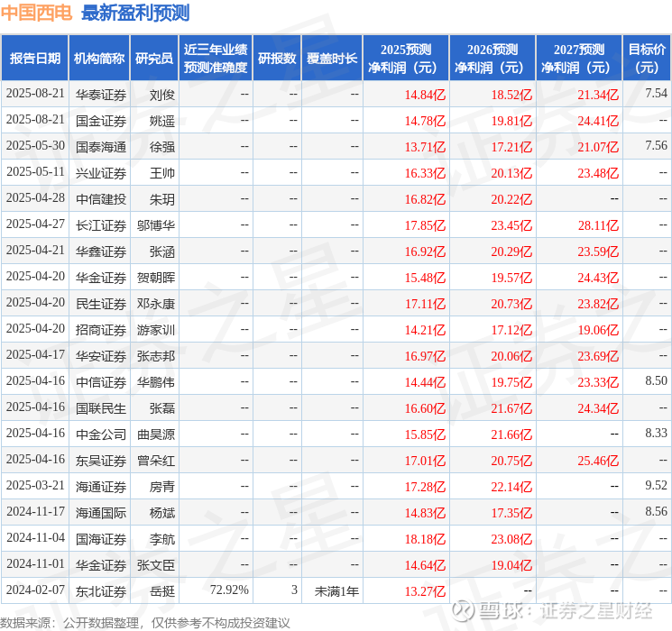This screenshot has height=631, width=672.
Task: Click analyst name 邓永康
Action: (x=156, y=304)
